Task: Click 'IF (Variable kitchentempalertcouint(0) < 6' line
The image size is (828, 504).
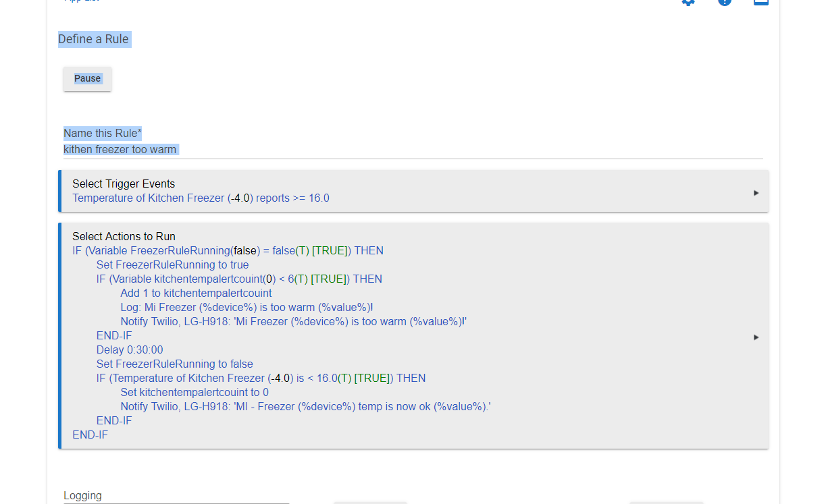Action: pos(239,279)
